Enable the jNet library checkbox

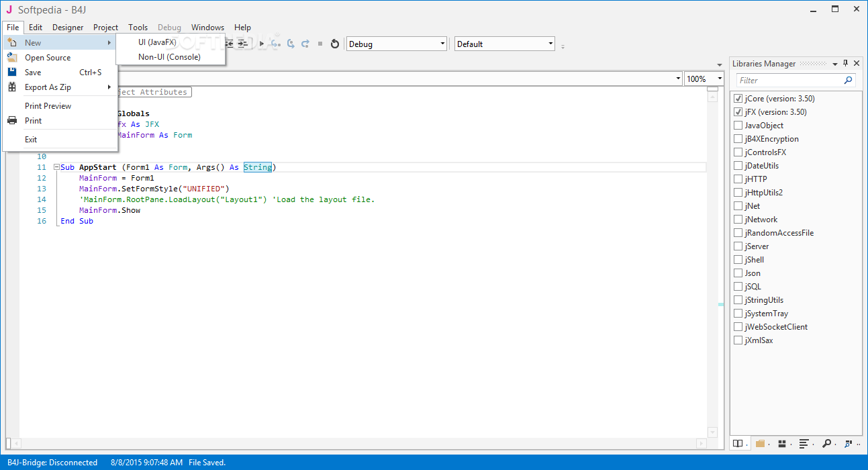[738, 206]
